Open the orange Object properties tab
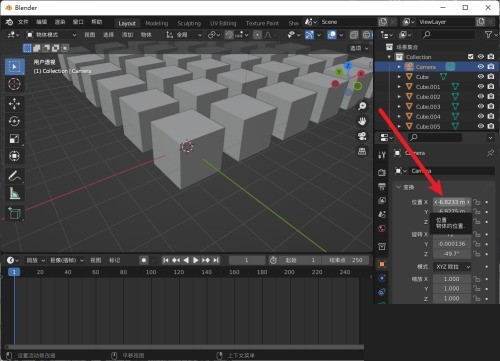Image resolution: width=500 pixels, height=361 pixels. pos(382,264)
